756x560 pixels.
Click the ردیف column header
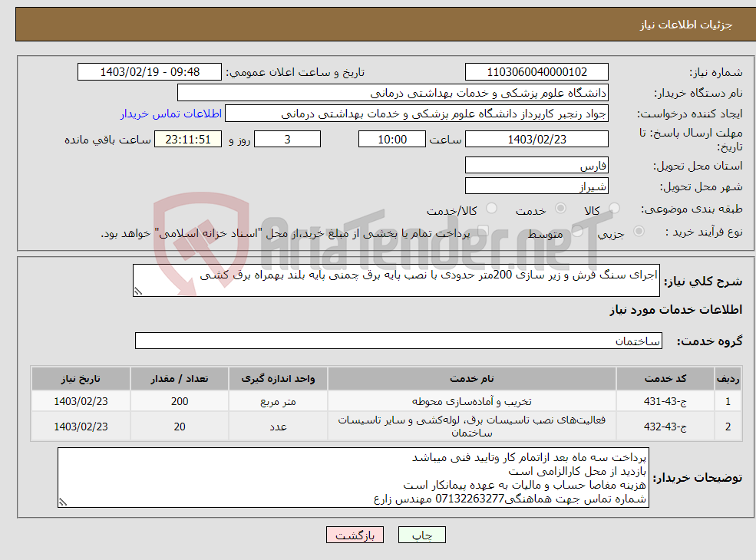click(x=728, y=379)
